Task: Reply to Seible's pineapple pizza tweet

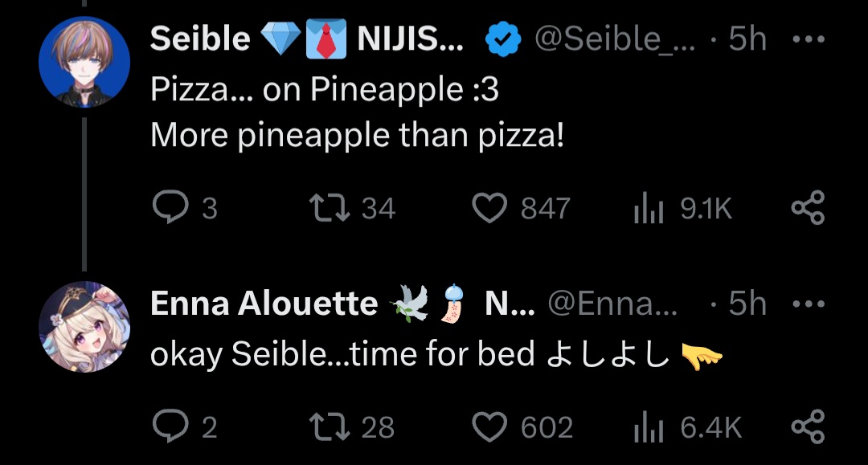Action: click(x=169, y=209)
